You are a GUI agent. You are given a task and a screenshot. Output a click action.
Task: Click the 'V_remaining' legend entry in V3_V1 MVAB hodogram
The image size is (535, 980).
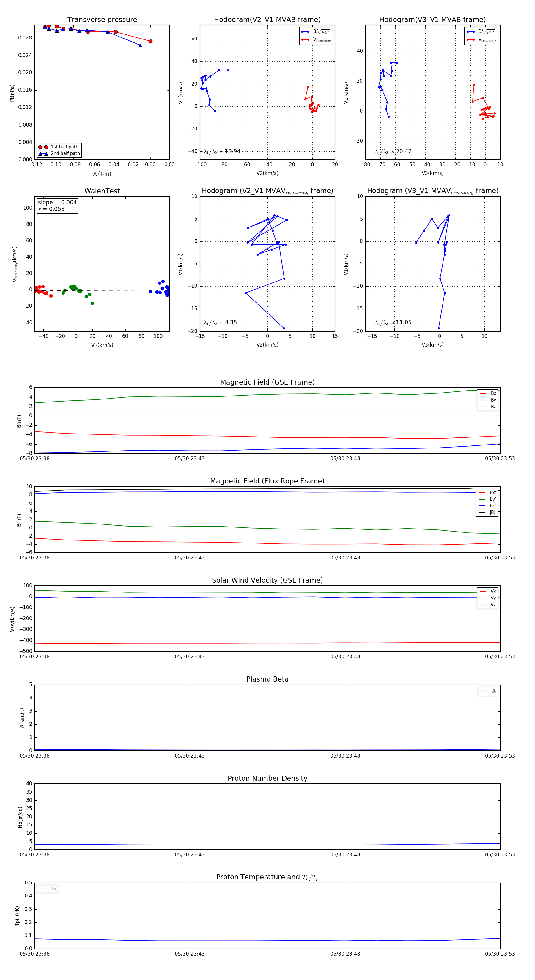[481, 39]
